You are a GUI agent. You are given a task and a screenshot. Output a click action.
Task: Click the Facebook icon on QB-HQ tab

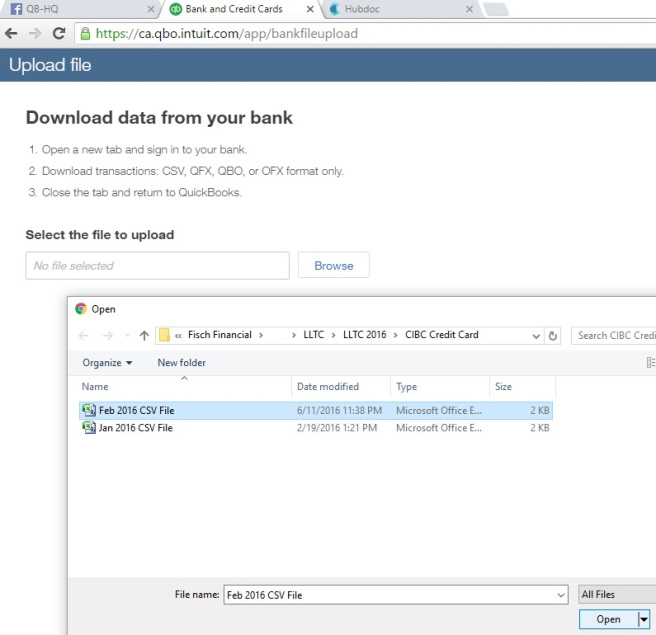pos(16,9)
